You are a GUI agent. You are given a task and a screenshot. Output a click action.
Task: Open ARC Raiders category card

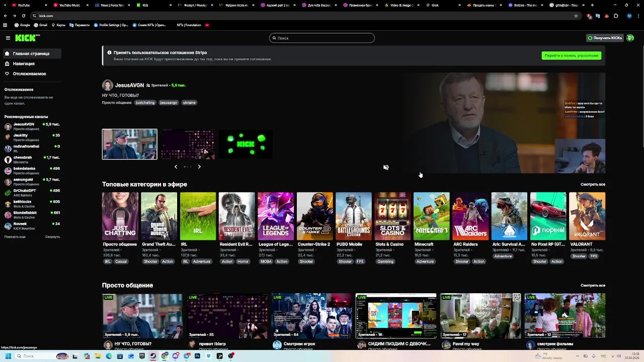click(x=470, y=216)
